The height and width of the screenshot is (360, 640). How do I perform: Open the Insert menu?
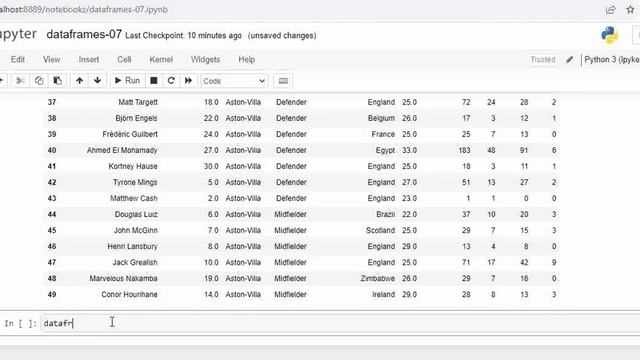89,60
